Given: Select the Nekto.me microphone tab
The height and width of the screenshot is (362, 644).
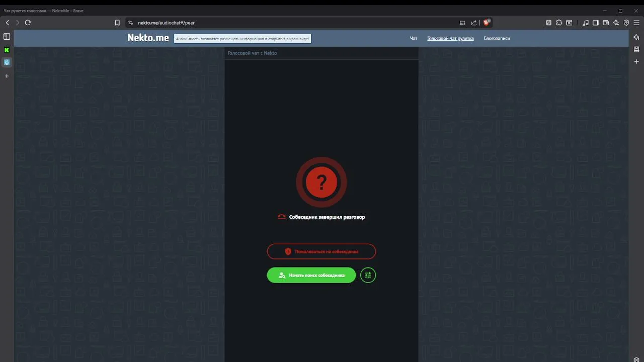Looking at the screenshot, I should pos(7,62).
